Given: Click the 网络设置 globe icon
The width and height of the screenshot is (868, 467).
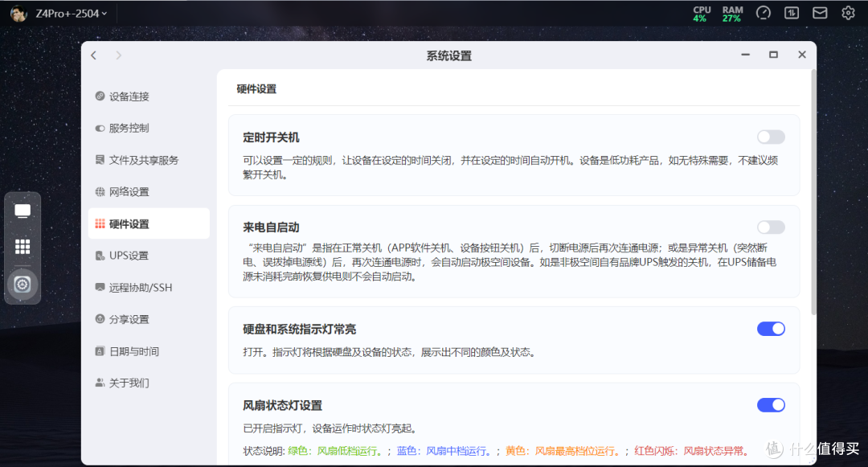Looking at the screenshot, I should (100, 191).
